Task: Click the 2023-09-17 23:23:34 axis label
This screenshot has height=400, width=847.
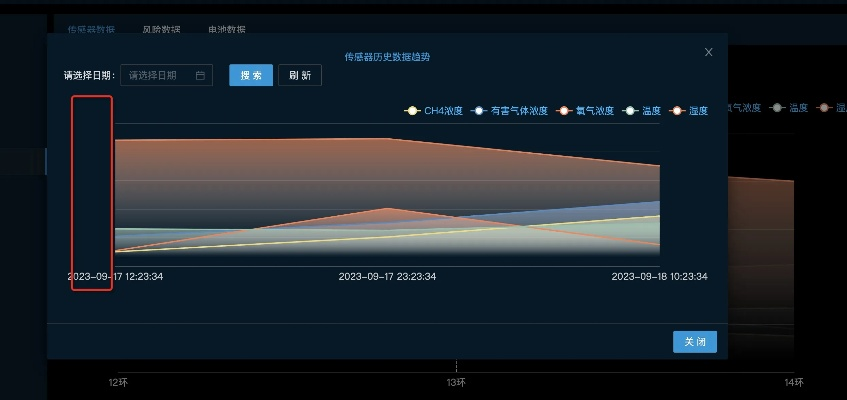Action: [387, 277]
